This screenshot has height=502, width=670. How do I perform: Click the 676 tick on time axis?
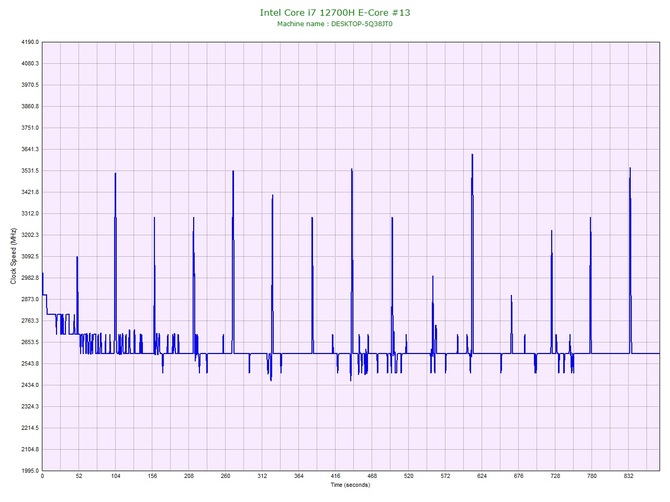[x=519, y=476]
